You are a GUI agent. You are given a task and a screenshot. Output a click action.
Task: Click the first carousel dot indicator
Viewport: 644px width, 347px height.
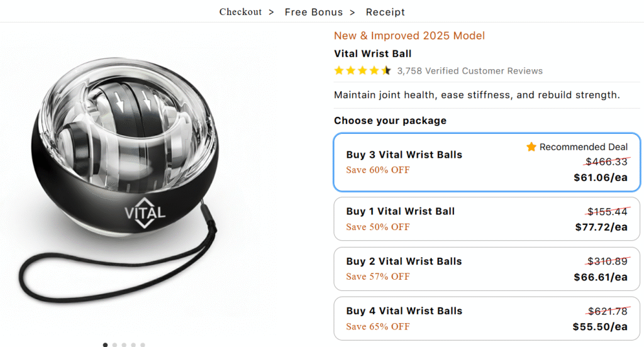tap(105, 344)
